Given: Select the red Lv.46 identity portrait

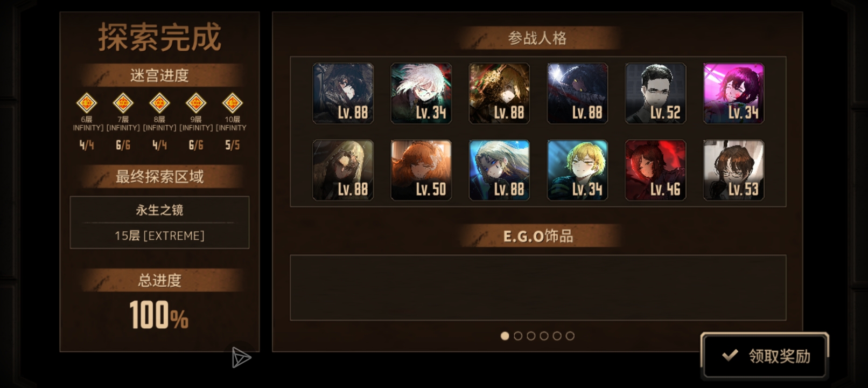Looking at the screenshot, I should pyautogui.click(x=655, y=170).
